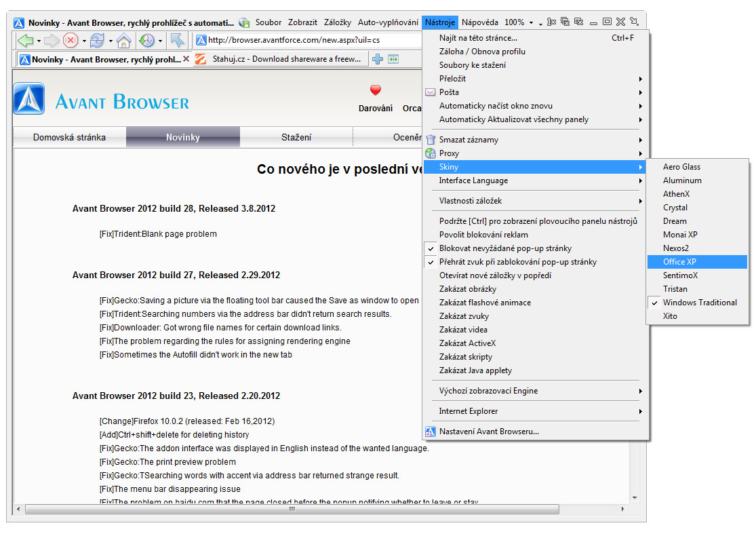Open a new tab with plus icon
Image resolution: width=756 pixels, height=536 pixels.
378,59
